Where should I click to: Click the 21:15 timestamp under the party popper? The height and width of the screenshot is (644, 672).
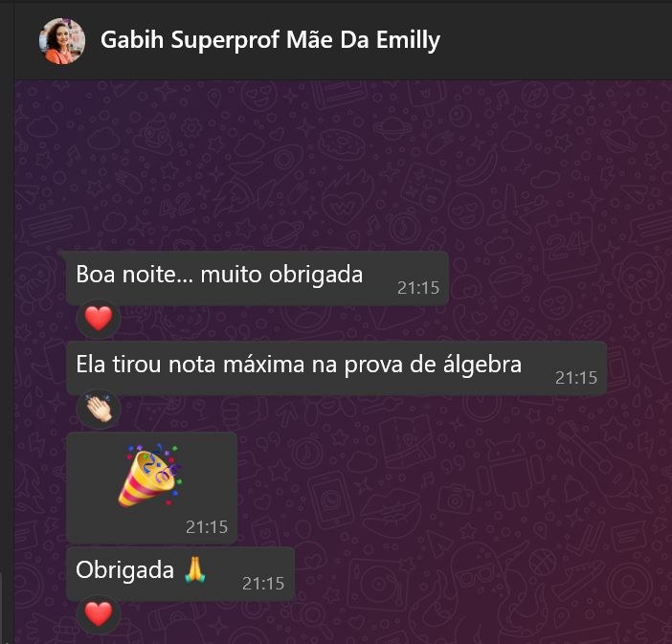pyautogui.click(x=207, y=527)
